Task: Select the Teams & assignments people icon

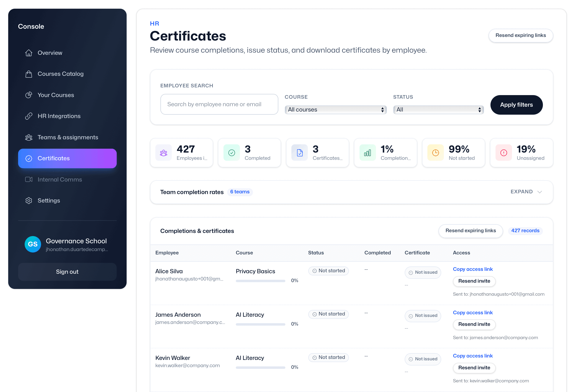Action: tap(29, 137)
